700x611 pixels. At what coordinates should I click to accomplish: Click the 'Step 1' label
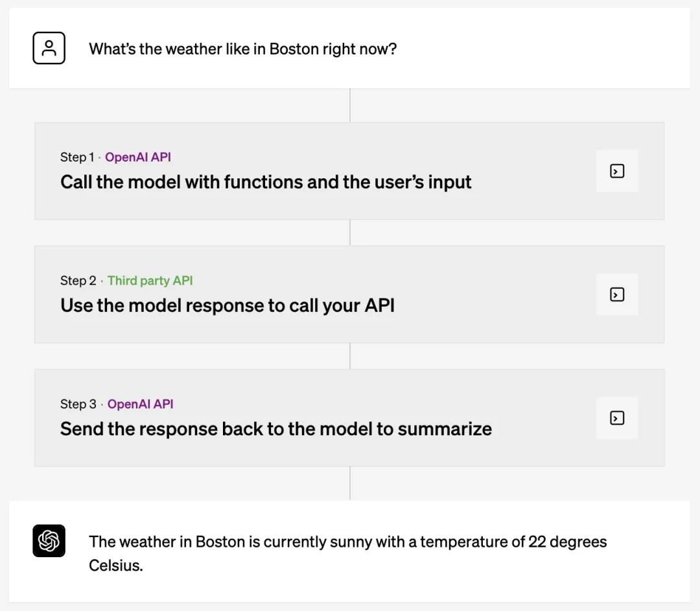(x=77, y=157)
